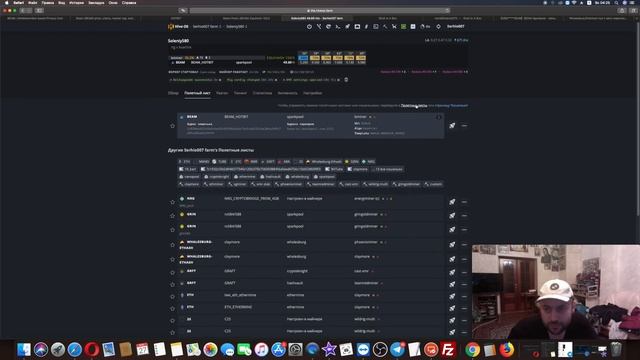The width and height of the screenshot is (640, 360).
Task: Star the GRFT cryptoknight flight sheet
Action: (172, 273)
